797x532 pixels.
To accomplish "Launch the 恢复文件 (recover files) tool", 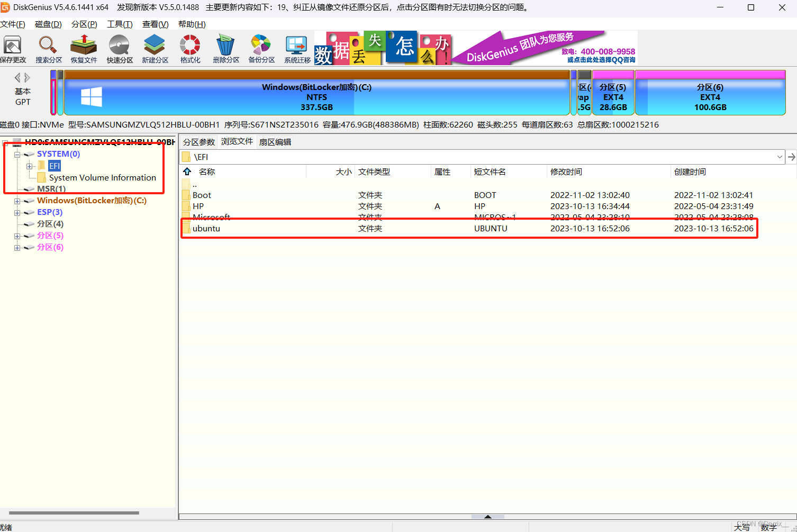I will (x=84, y=49).
